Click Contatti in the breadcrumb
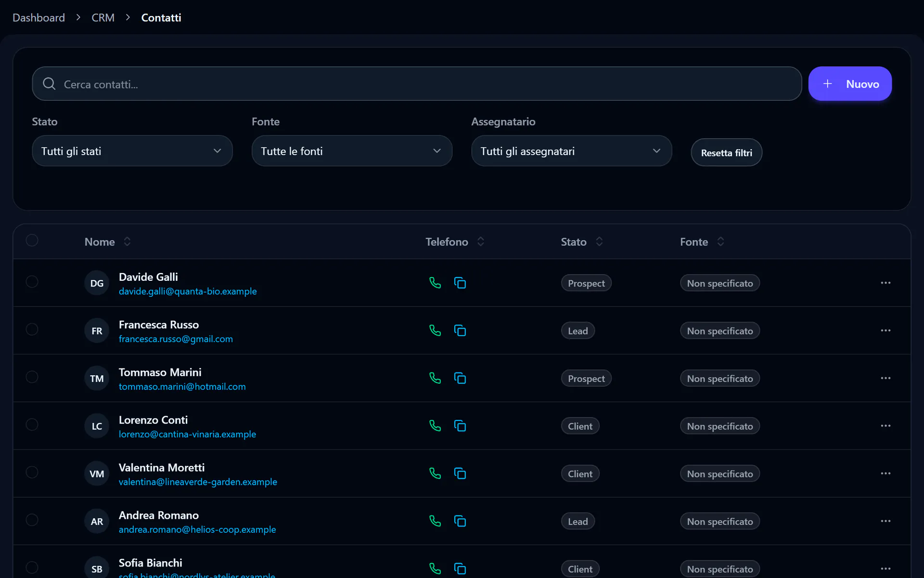Screen dimensions: 924x578 click(161, 18)
